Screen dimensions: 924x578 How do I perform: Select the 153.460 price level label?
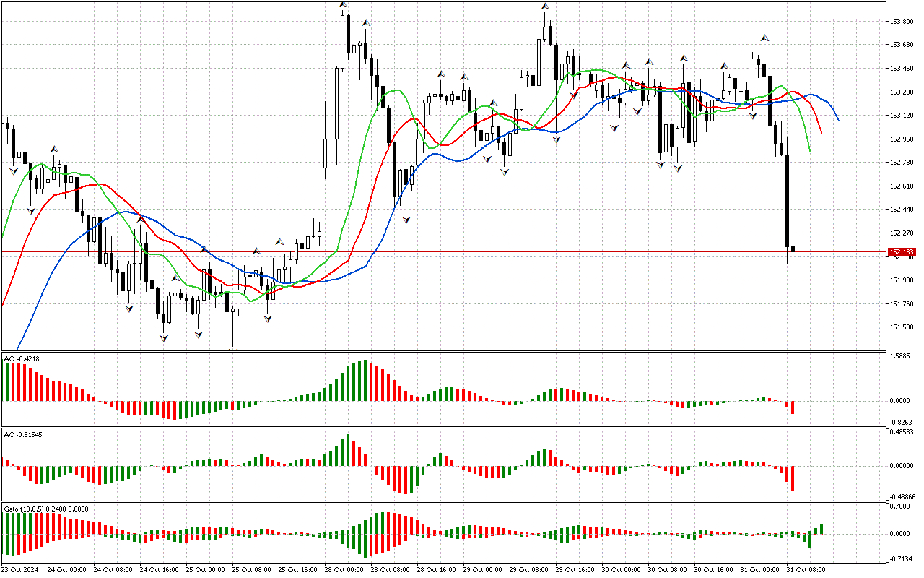point(902,69)
